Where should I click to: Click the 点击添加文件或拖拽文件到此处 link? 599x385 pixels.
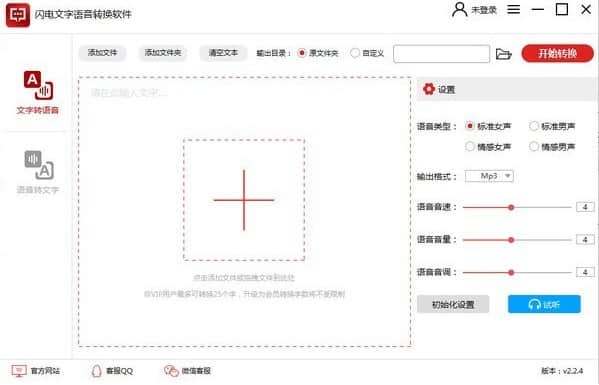[244, 278]
